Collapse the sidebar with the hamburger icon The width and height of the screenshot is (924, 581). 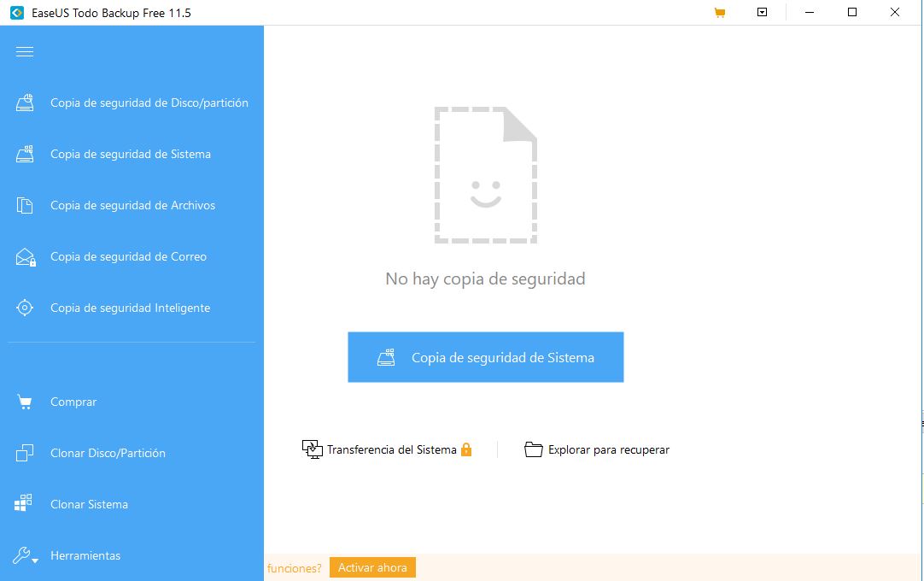pyautogui.click(x=25, y=52)
